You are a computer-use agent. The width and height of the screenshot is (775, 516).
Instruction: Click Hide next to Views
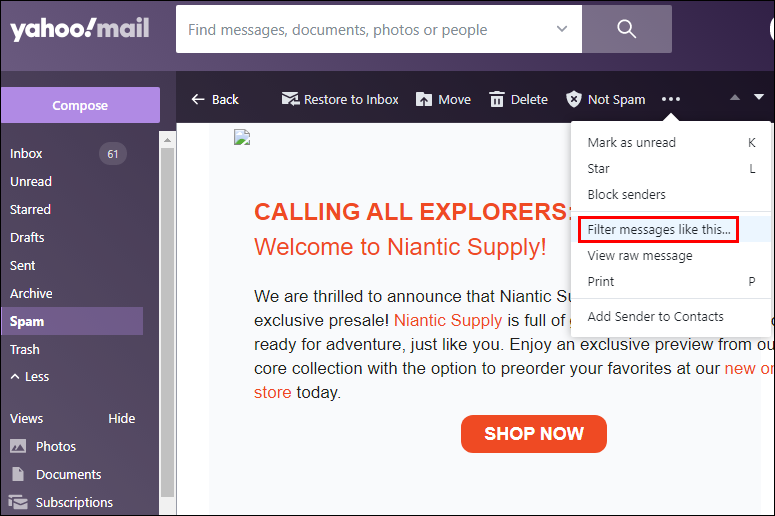[122, 419]
